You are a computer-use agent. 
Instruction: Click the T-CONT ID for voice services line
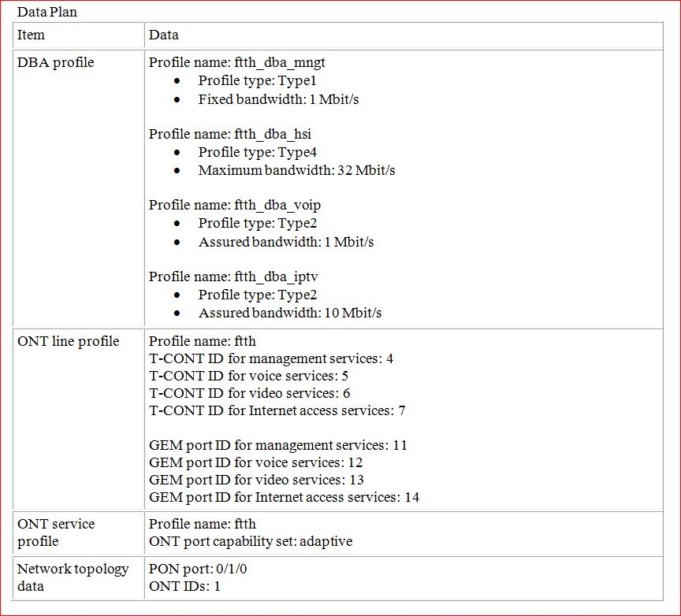coord(255,376)
